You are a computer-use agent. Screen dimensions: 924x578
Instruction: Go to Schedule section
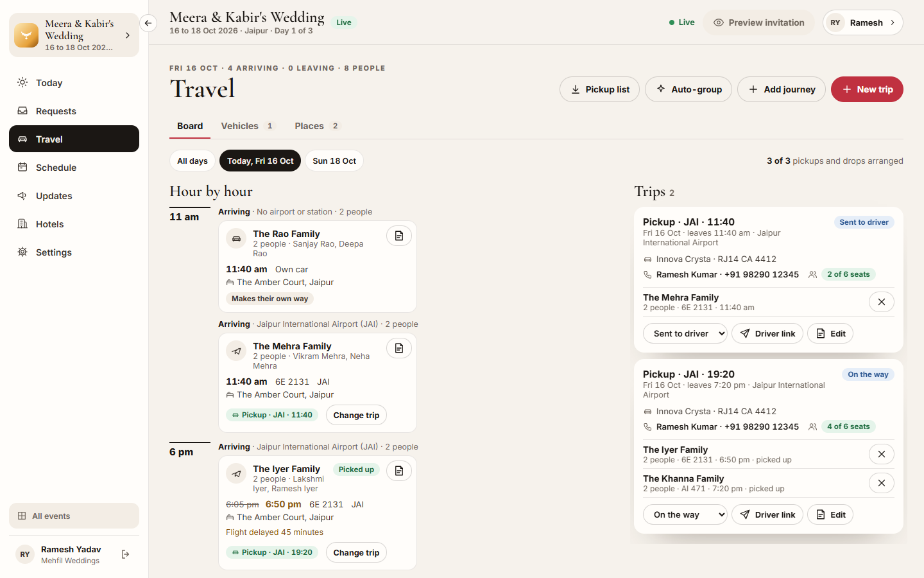74,168
